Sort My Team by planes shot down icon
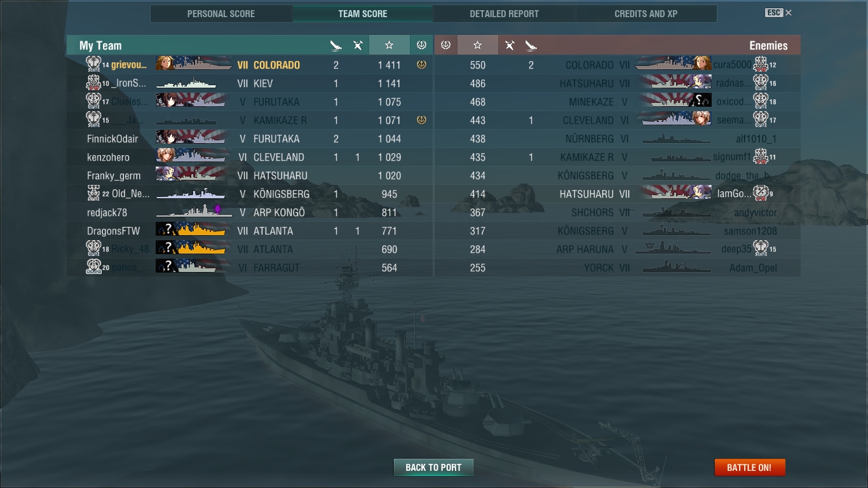This screenshot has width=868, height=488. [x=358, y=45]
